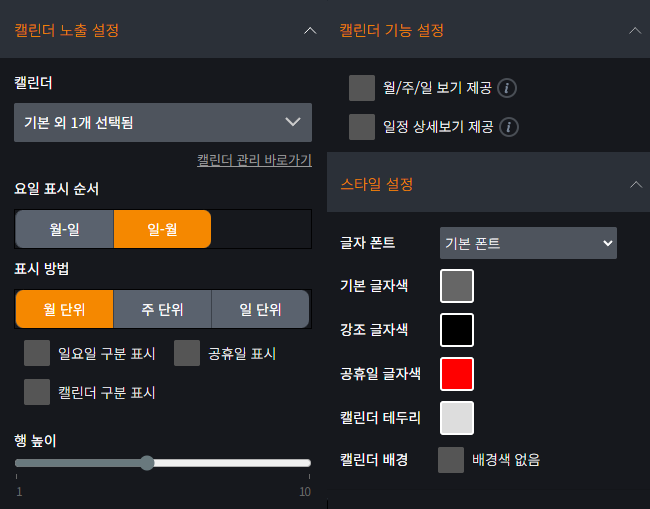
Task: Open the 캘린더 관리 바로가기 link
Action: [254, 160]
